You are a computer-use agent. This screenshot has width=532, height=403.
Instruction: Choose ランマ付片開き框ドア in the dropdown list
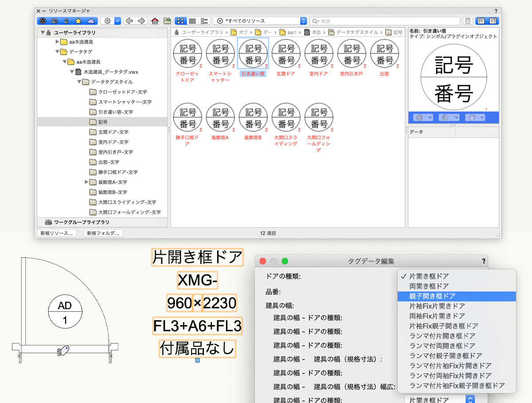pyautogui.click(x=457, y=336)
